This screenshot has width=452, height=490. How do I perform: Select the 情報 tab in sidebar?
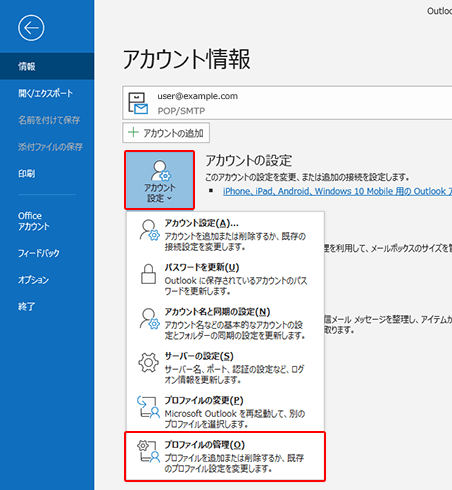[47, 66]
